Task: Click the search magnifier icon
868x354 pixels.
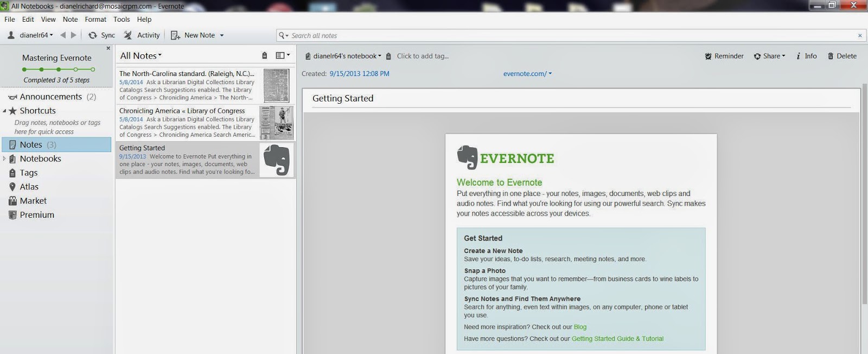Action: click(282, 35)
